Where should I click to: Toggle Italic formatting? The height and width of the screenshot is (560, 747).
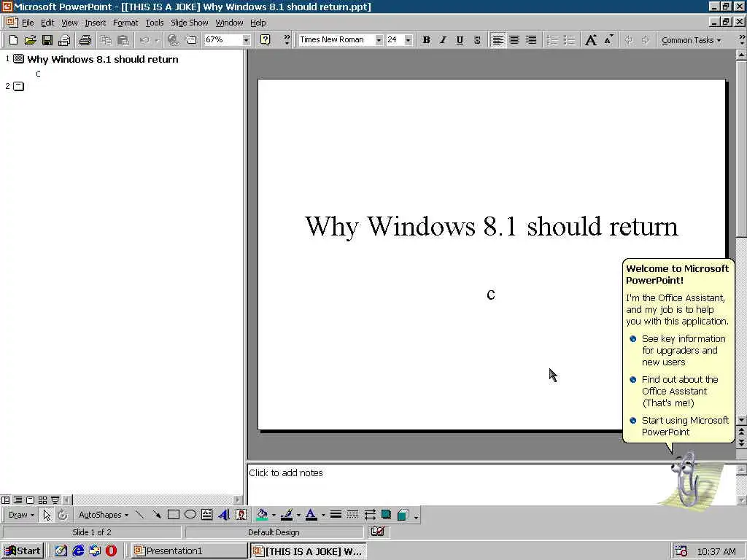[x=443, y=40]
